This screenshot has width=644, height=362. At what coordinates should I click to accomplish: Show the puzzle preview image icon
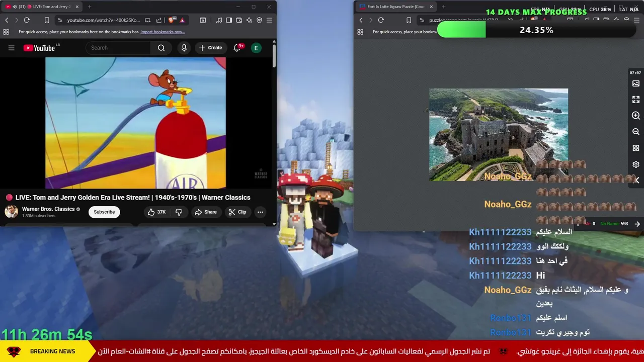tap(636, 83)
